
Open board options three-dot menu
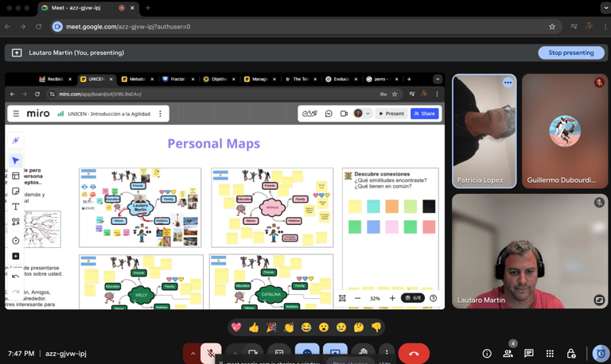click(160, 114)
